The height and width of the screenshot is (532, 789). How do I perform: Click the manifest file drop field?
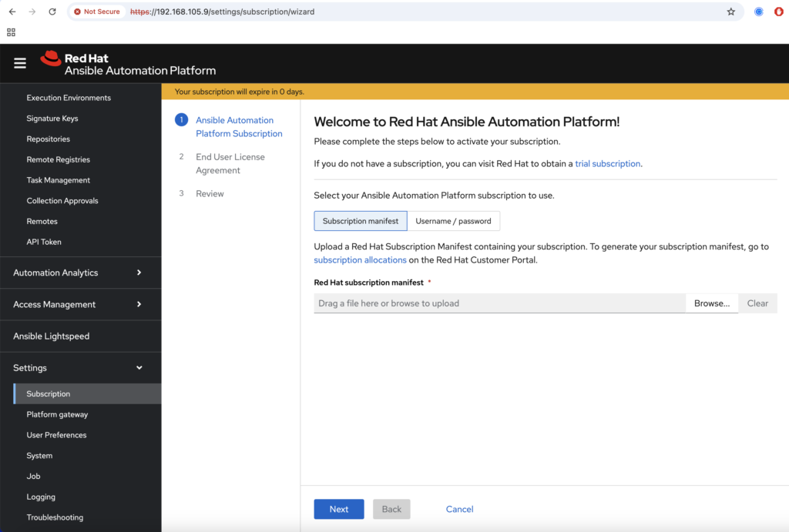499,303
